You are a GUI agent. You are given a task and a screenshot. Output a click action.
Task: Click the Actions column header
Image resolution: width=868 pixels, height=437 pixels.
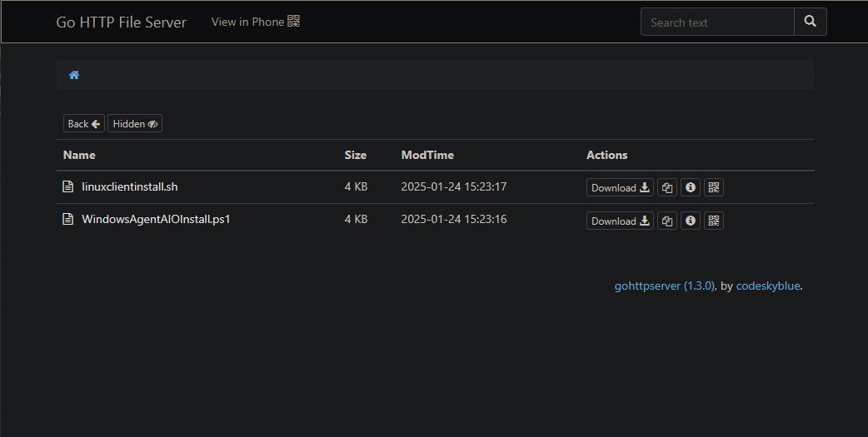click(606, 155)
